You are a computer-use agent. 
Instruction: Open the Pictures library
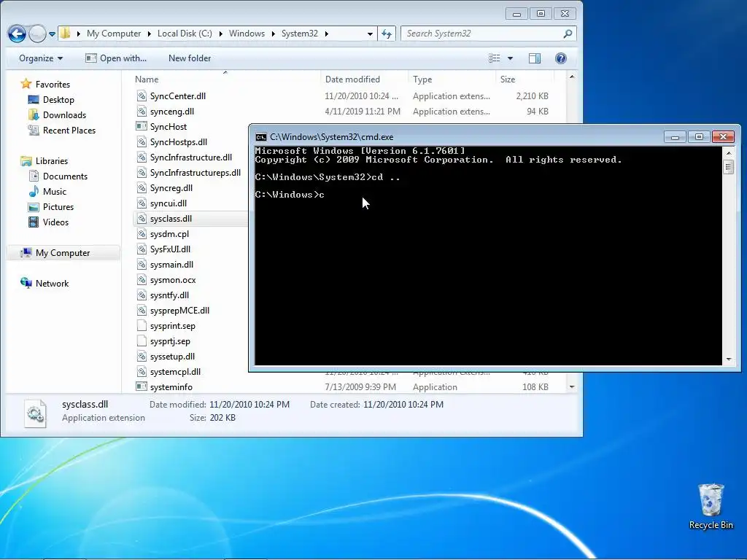coord(58,206)
